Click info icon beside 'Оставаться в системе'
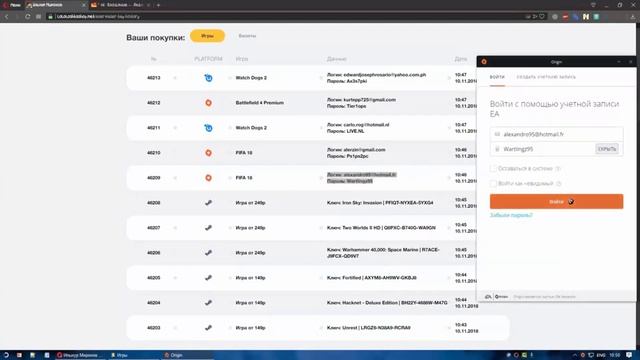 click(x=558, y=169)
